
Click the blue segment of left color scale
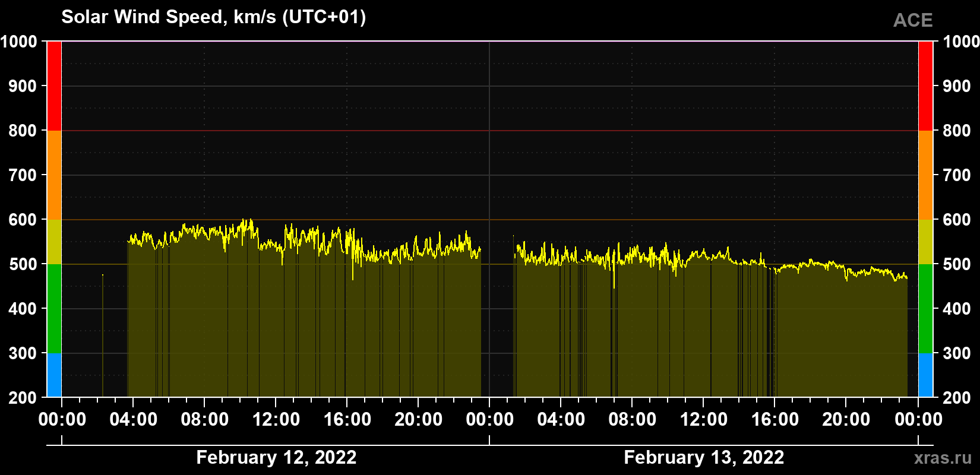pos(54,375)
